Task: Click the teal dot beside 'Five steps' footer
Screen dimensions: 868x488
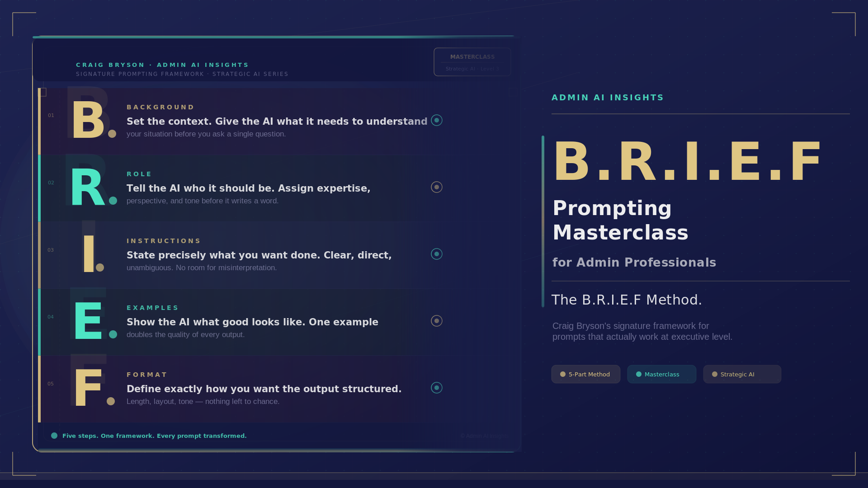Action: click(54, 436)
